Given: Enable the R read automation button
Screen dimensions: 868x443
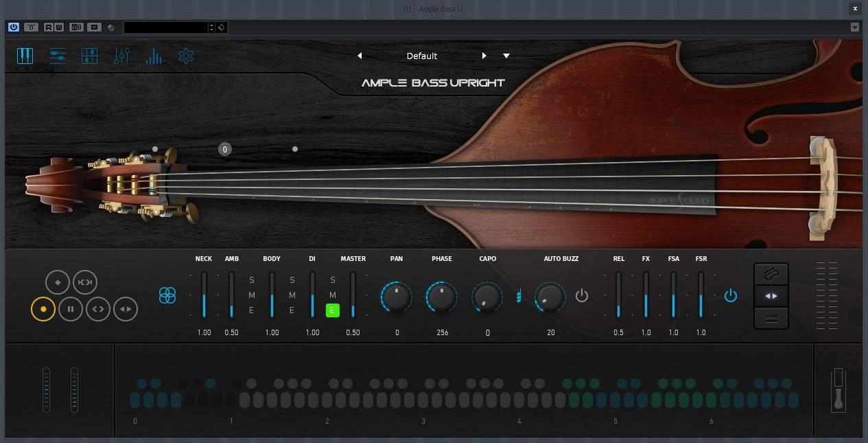Looking at the screenshot, I should (49, 27).
